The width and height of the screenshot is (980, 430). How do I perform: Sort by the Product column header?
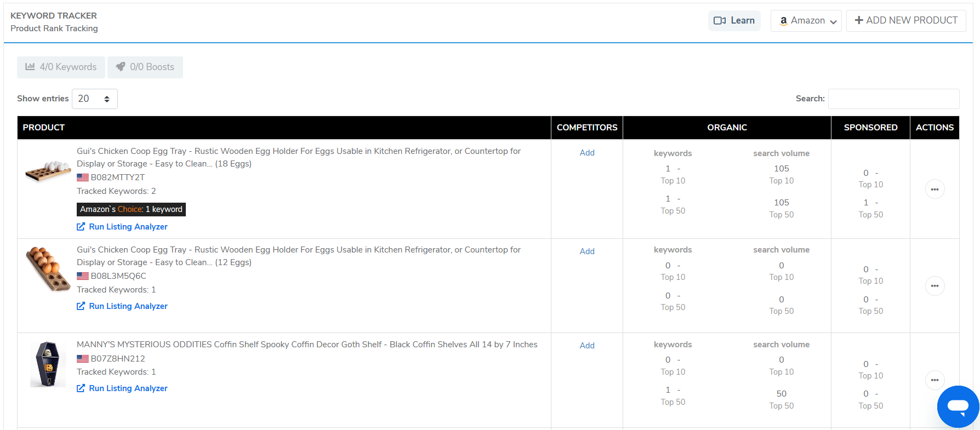[x=44, y=128]
